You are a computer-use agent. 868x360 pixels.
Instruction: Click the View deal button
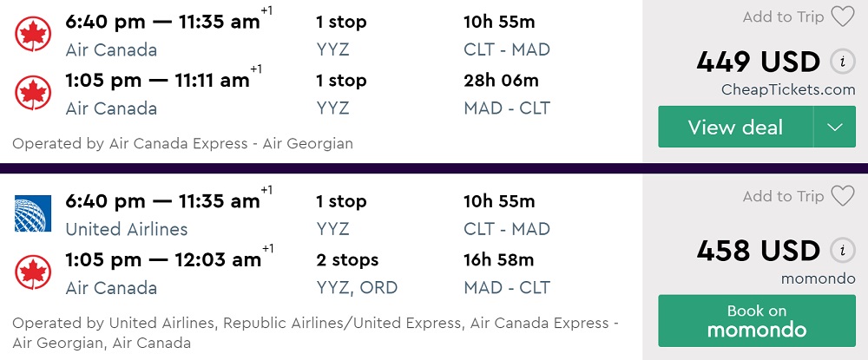(735, 128)
